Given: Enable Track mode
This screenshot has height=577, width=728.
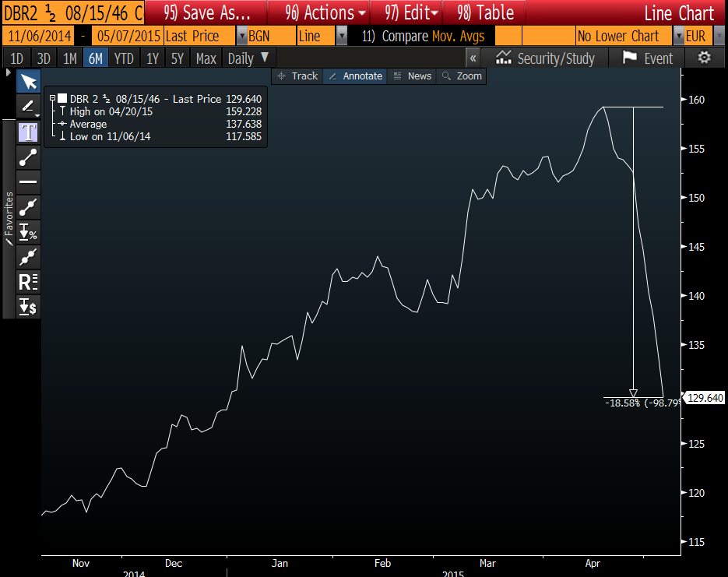Looking at the screenshot, I should coord(297,76).
